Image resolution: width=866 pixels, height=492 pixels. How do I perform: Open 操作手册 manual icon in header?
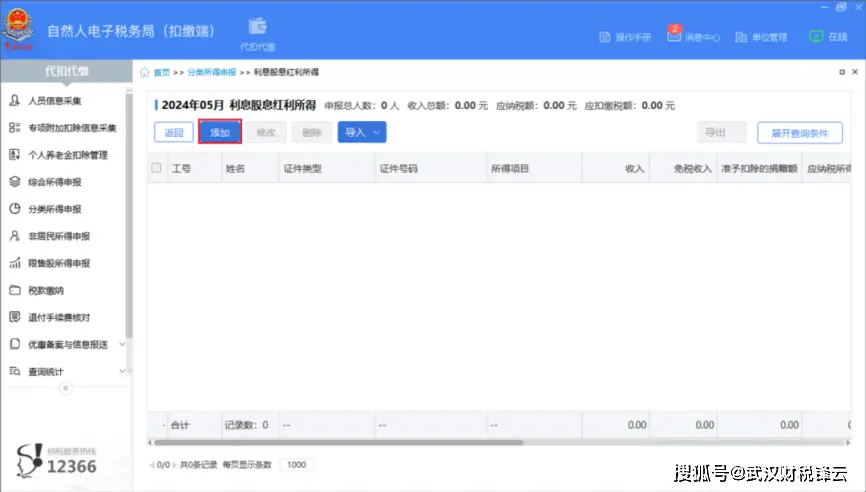pyautogui.click(x=604, y=37)
